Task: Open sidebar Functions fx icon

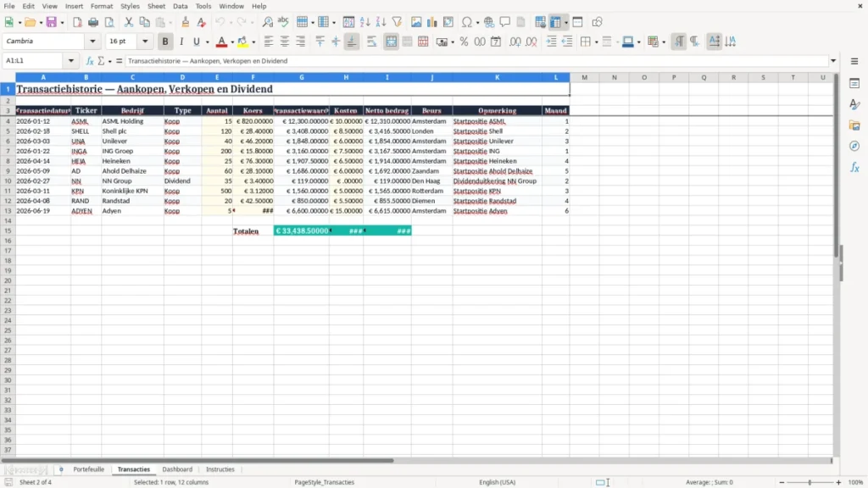Action: click(x=854, y=167)
